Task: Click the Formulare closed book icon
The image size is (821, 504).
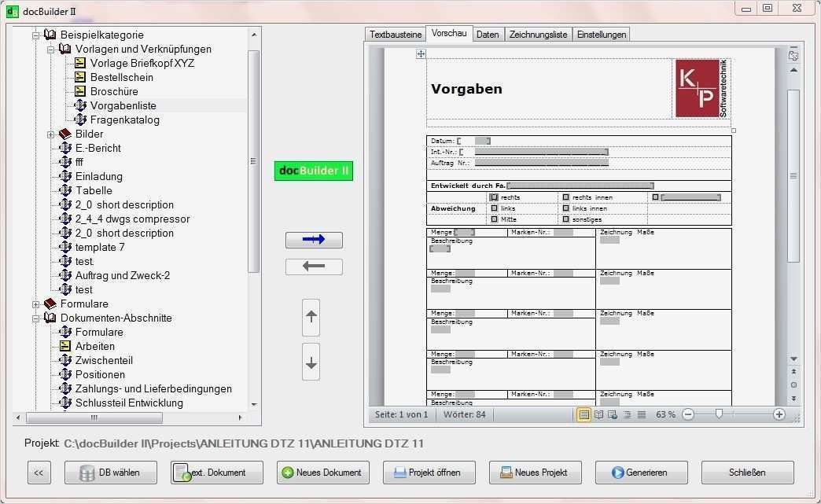Action: click(50, 304)
